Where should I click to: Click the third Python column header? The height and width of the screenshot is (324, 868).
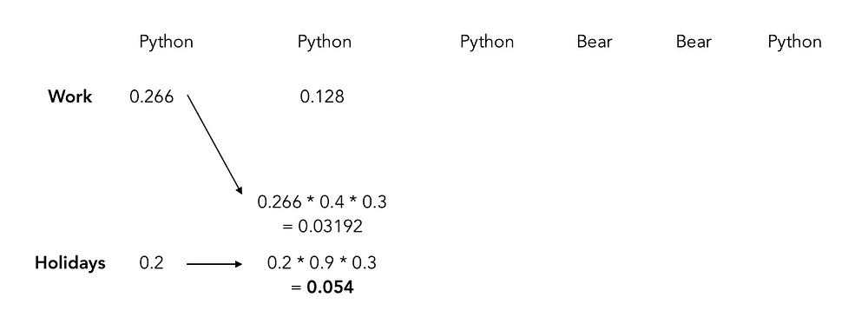tap(487, 42)
